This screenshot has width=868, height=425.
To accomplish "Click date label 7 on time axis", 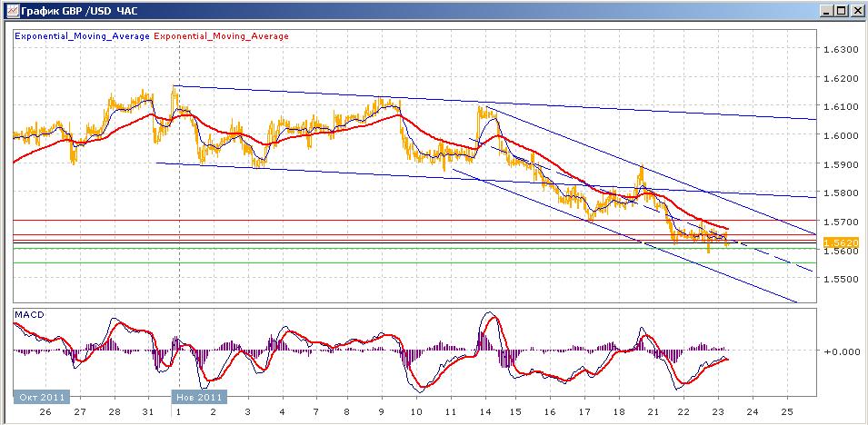I will pyautogui.click(x=315, y=412).
